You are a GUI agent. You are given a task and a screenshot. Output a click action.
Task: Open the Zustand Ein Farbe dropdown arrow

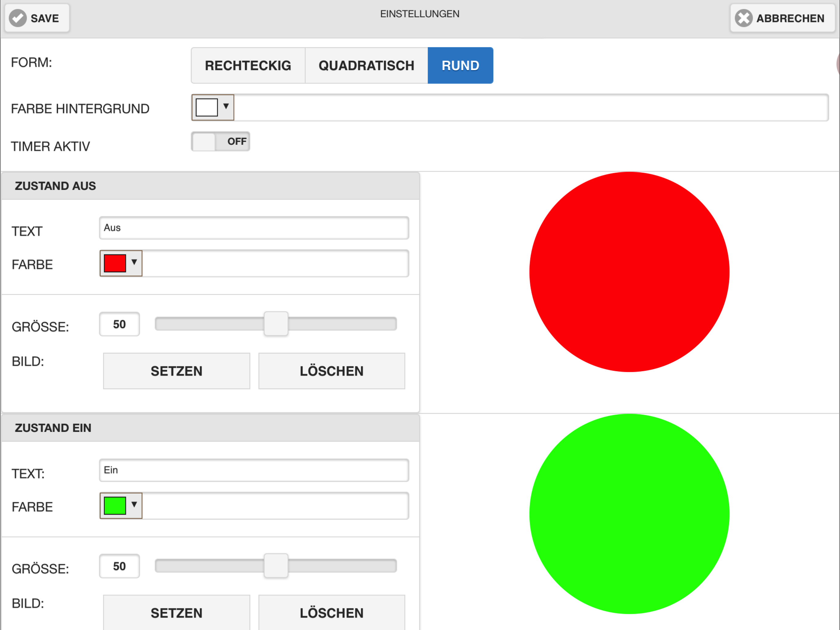[x=134, y=504]
